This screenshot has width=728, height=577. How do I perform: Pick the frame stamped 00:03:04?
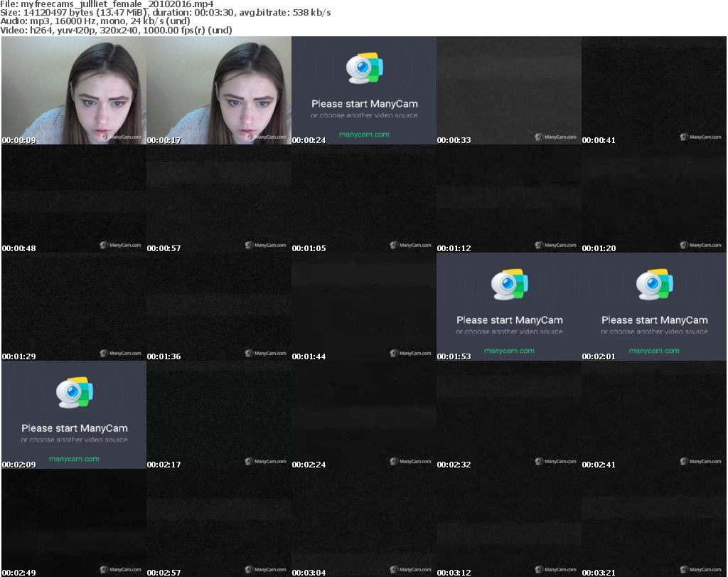(x=364, y=523)
